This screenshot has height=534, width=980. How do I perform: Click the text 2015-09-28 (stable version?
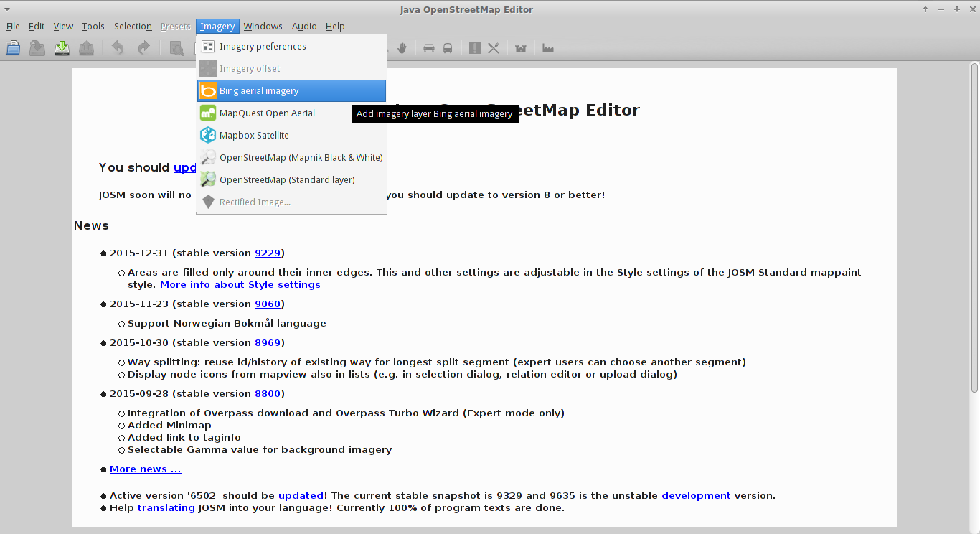181,393
